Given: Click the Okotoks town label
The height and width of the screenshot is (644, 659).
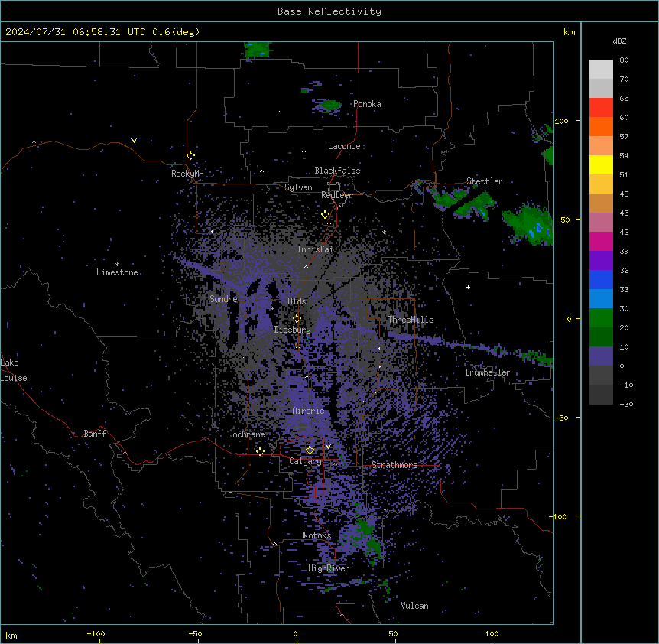Looking at the screenshot, I should 315,535.
